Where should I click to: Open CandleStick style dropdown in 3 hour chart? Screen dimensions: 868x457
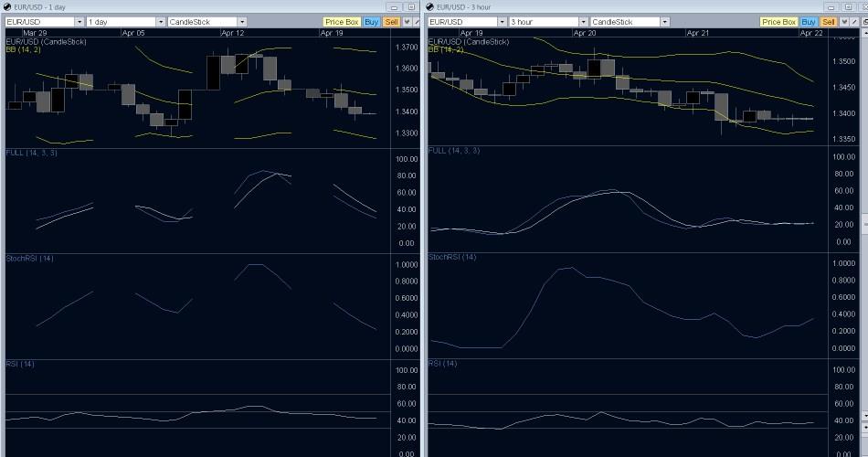665,22
